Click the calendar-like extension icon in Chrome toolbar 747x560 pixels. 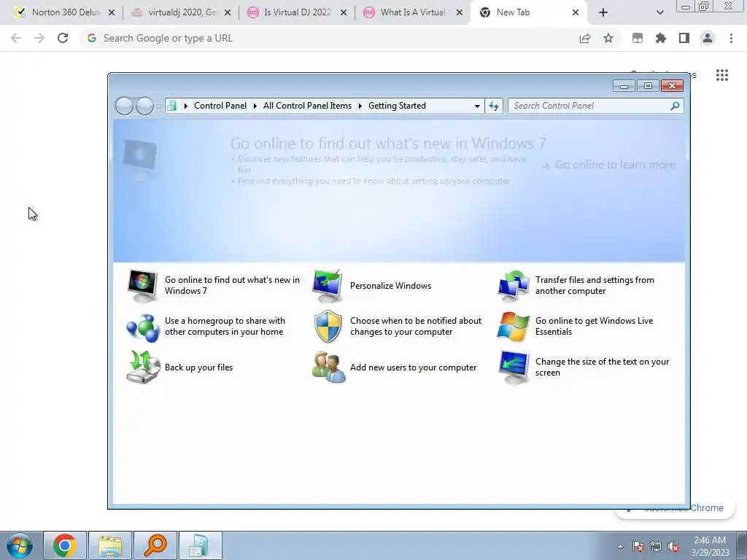point(638,38)
